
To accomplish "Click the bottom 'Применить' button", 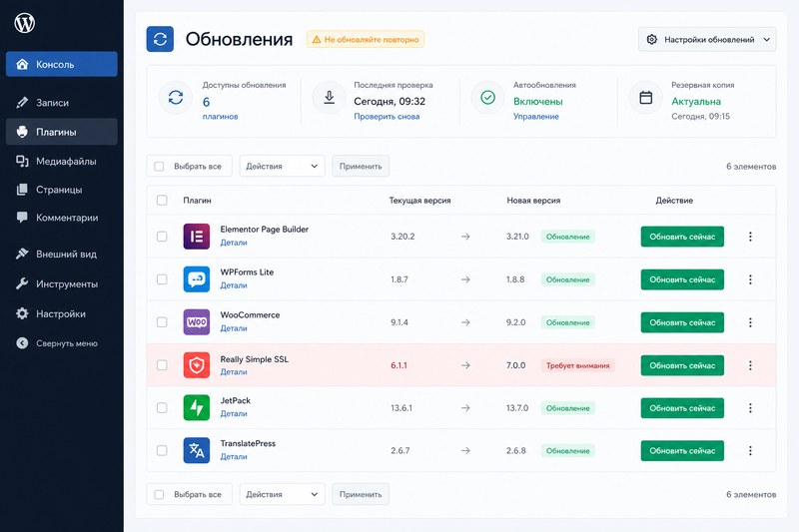I will point(361,494).
